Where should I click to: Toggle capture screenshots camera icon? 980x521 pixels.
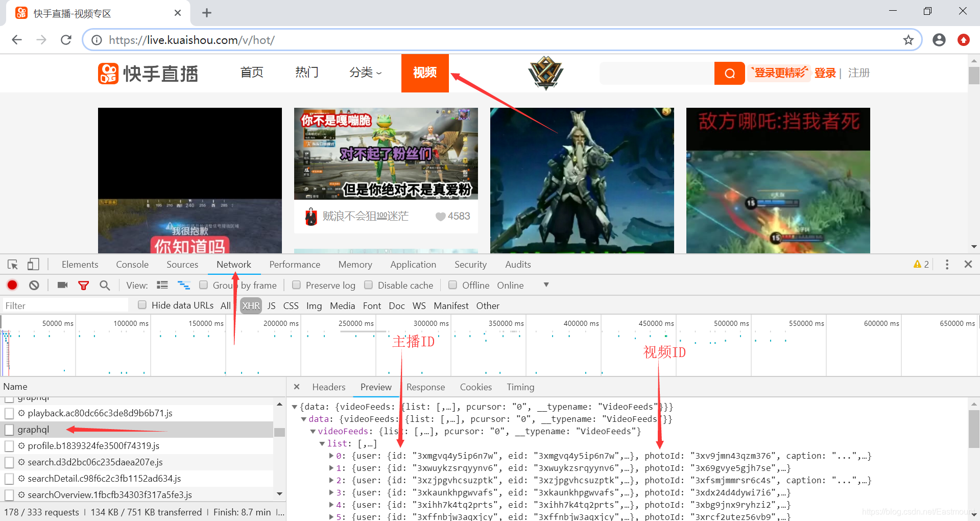[x=62, y=285]
